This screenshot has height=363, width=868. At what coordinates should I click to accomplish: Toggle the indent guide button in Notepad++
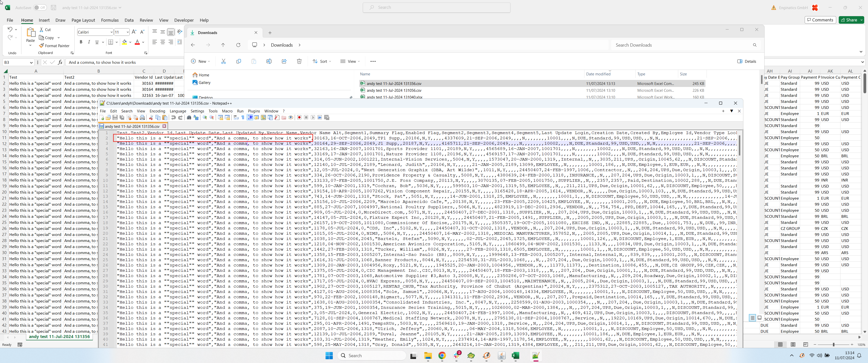click(x=250, y=117)
